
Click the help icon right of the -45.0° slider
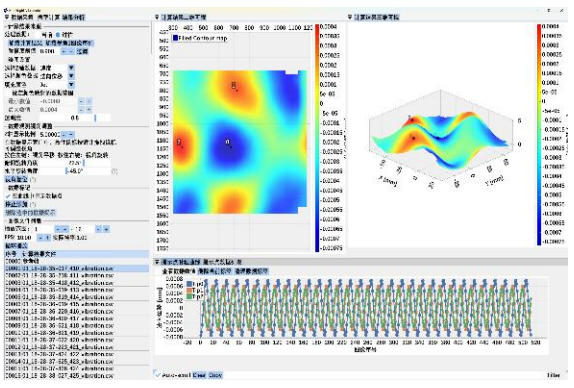(115, 171)
